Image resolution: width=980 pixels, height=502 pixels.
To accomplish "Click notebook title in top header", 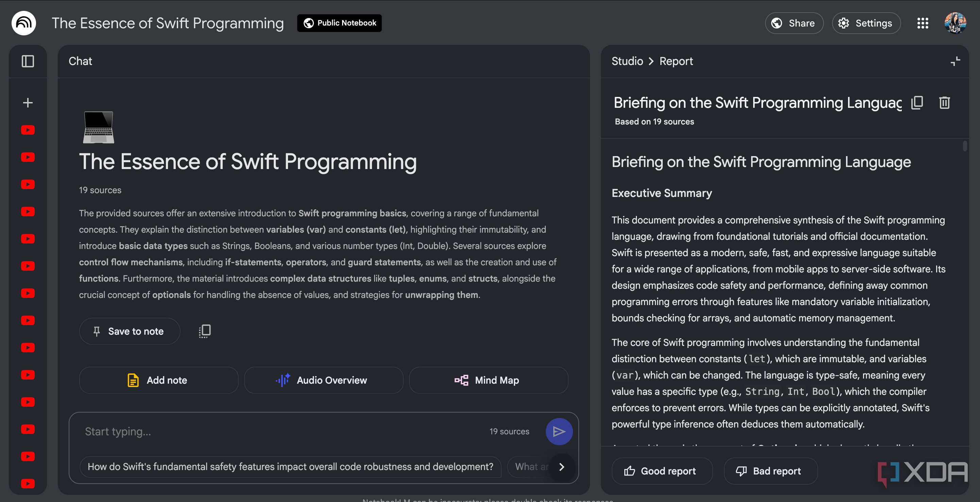I will coord(168,23).
